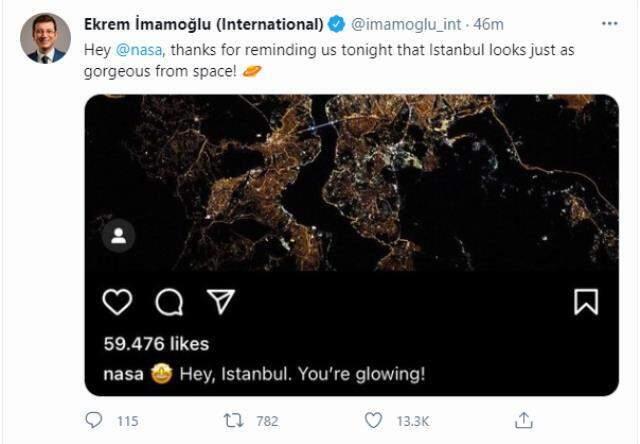Click the Instagram heart icon in screenshot
640x444 pixels.
118,301
